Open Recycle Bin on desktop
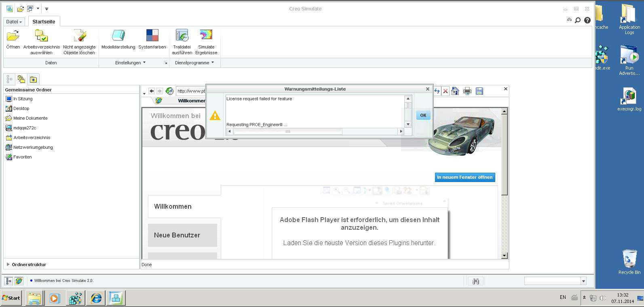Screen dimensions: 644x307 629,262
